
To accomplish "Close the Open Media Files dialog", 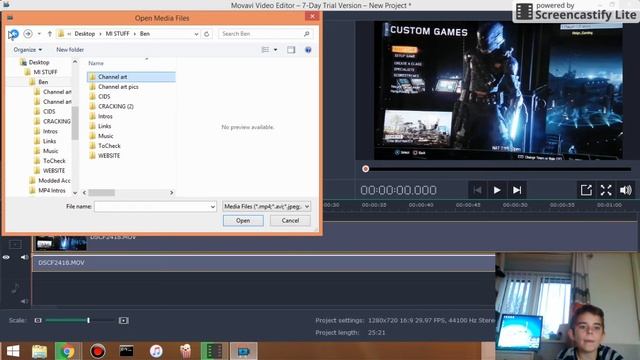I will pos(312,17).
